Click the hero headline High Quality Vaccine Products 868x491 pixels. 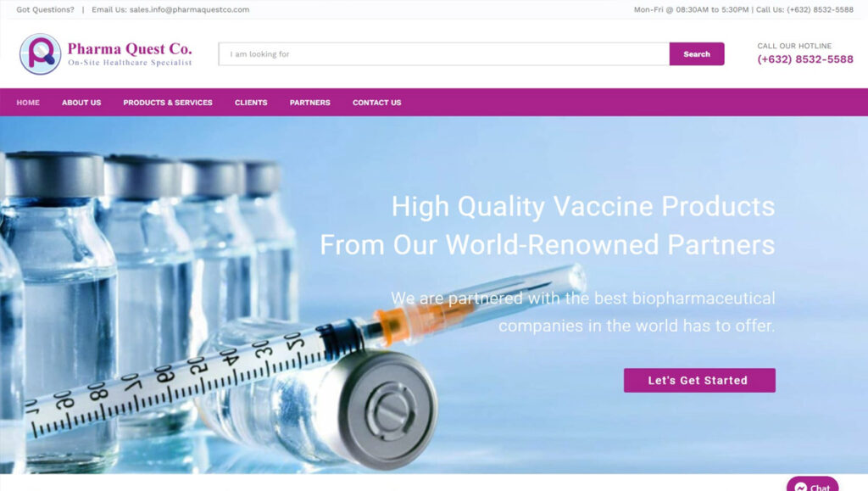(583, 206)
